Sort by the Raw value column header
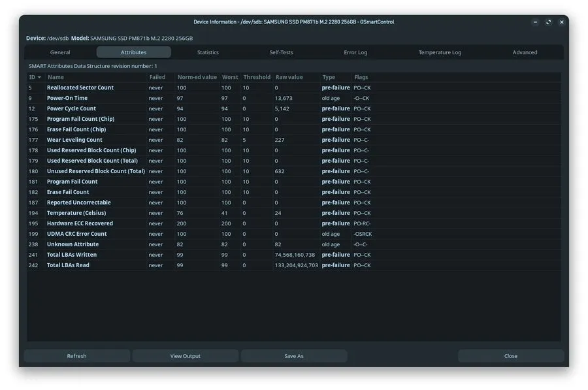Viewport: 588px width, 390px height. (297, 77)
